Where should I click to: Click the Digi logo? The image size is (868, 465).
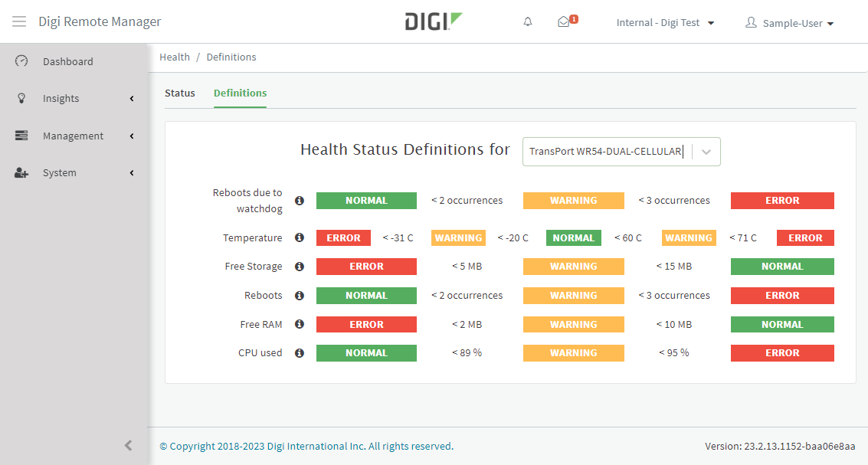[x=434, y=21]
